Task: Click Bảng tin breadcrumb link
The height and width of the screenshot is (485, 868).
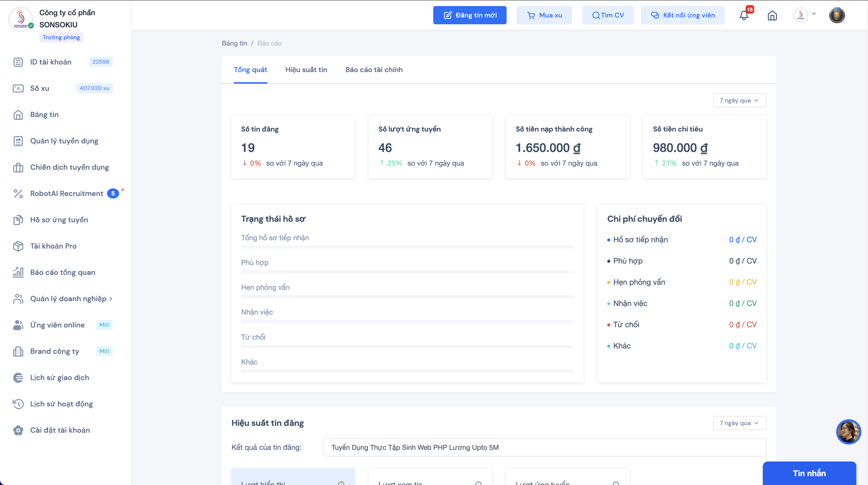Action: pos(234,43)
